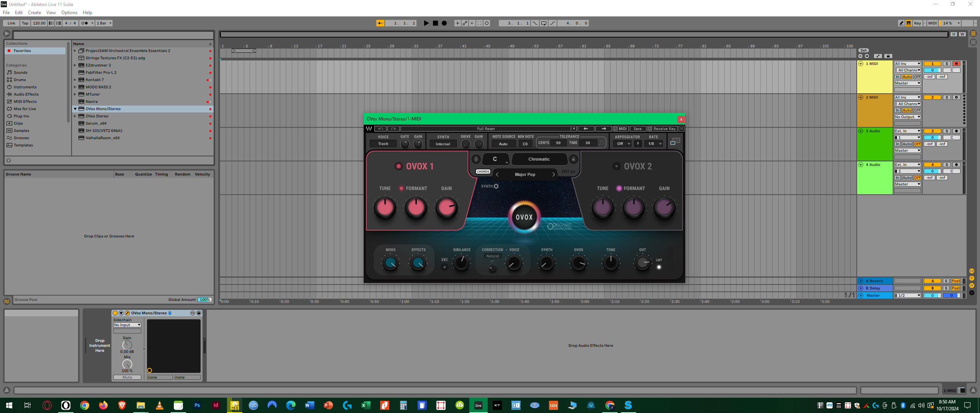
Task: Toggle MIDI checkbox in OVox toolbar
Action: (620, 129)
